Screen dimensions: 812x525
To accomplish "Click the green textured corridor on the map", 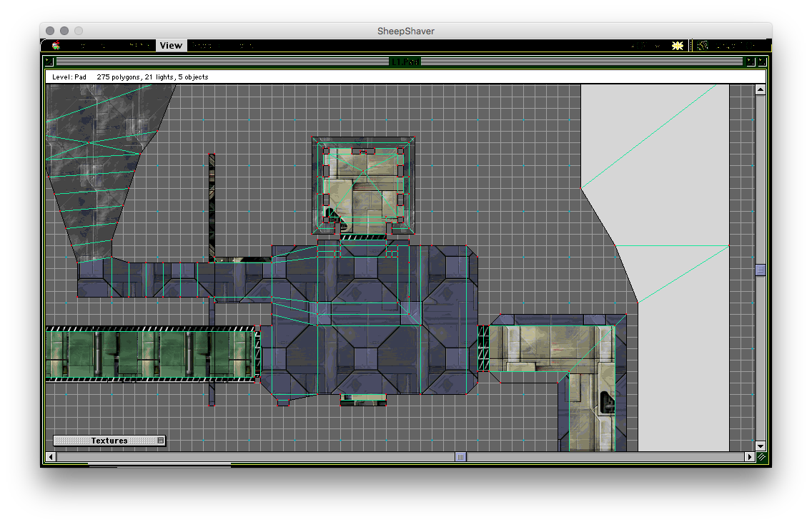I will point(151,354).
